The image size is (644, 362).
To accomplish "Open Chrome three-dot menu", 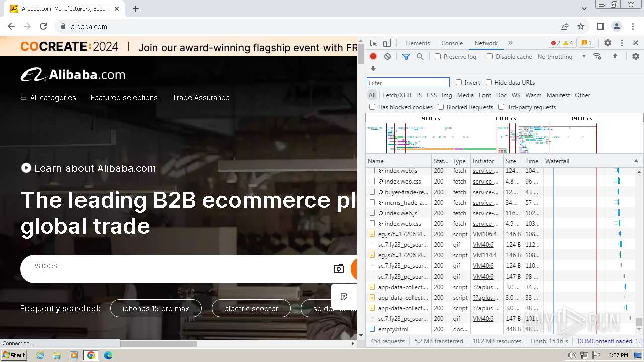I will [x=633, y=27].
